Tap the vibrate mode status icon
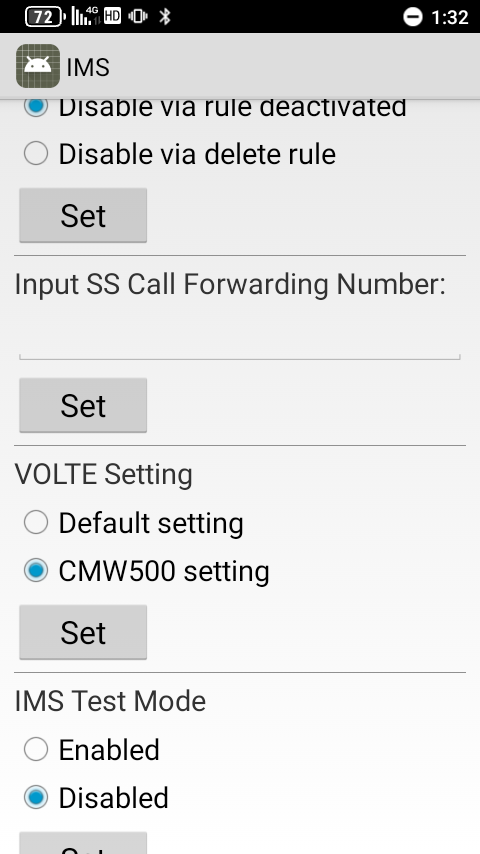480x854 pixels. (x=138, y=16)
